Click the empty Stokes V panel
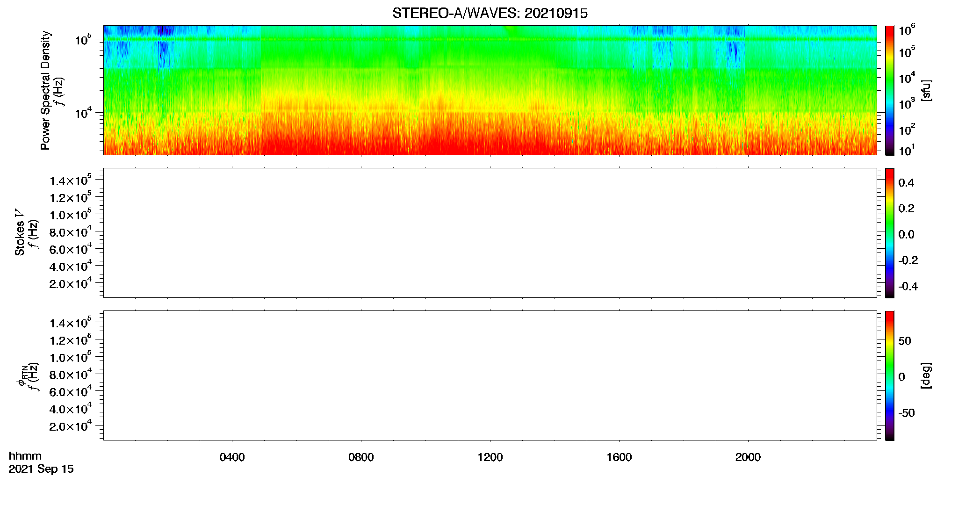 (x=490, y=233)
